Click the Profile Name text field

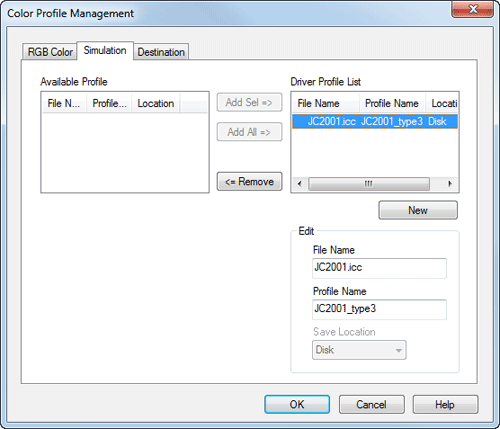click(x=379, y=309)
